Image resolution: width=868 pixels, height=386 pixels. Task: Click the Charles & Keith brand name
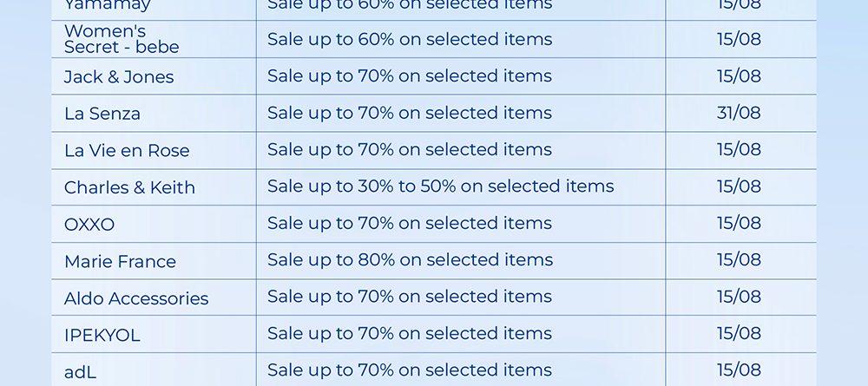129,187
